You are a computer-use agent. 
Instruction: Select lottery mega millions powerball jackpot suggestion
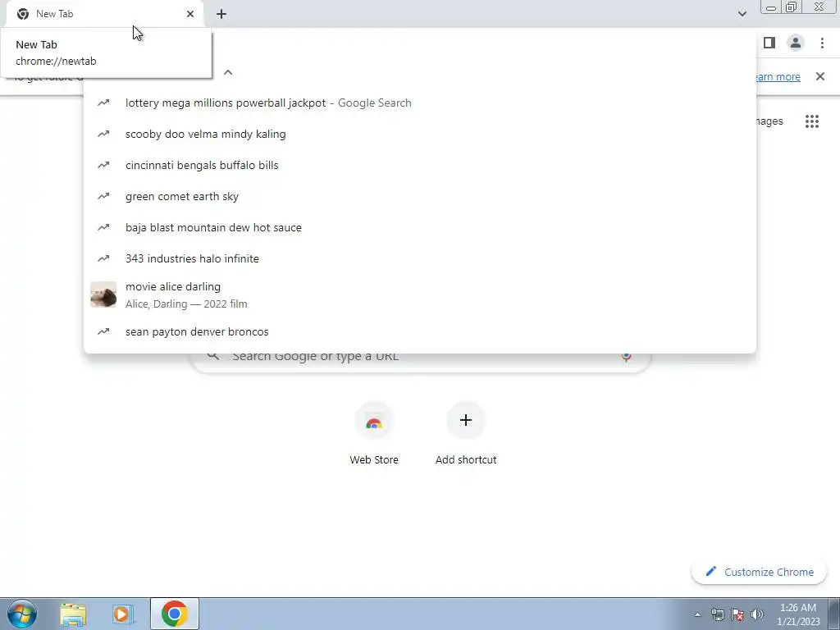[x=420, y=103]
